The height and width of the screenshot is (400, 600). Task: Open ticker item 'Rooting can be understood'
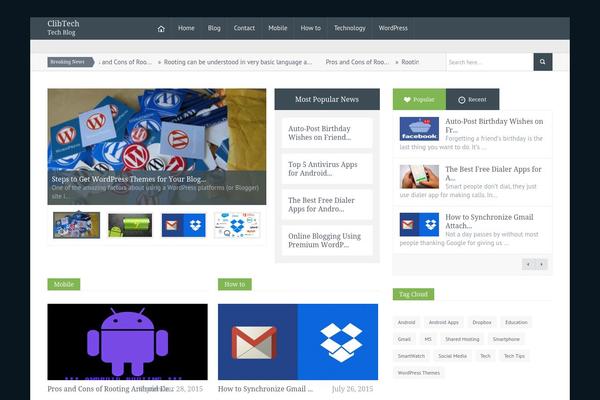(x=238, y=62)
